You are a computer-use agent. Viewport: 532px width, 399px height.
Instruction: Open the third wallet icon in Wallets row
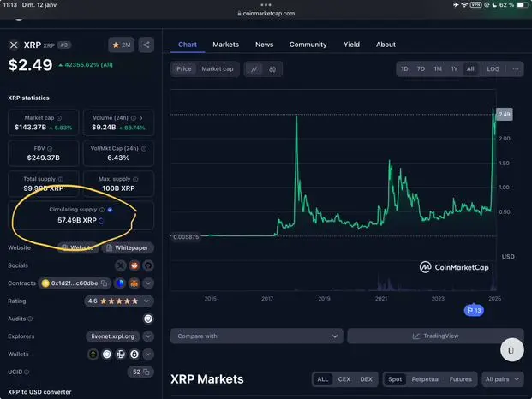point(121,354)
